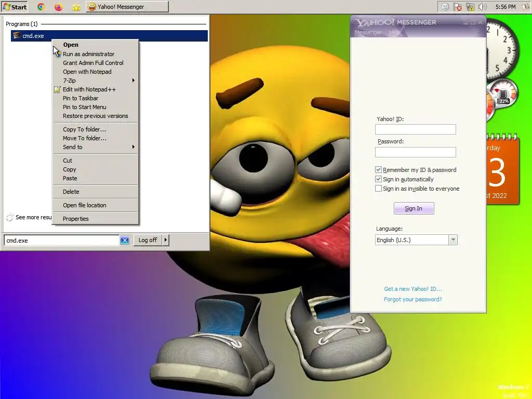Choose Edit with Notepad++
Image resolution: width=532 pixels, height=399 pixels.
96,89
